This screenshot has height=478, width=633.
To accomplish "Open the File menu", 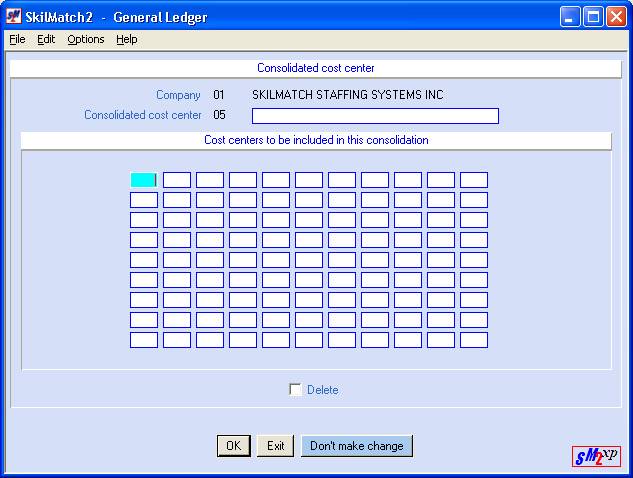I will click(x=17, y=39).
